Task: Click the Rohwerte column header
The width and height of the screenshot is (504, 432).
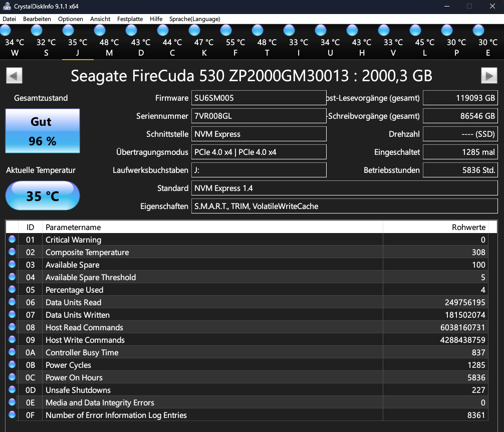Action: pos(435,227)
